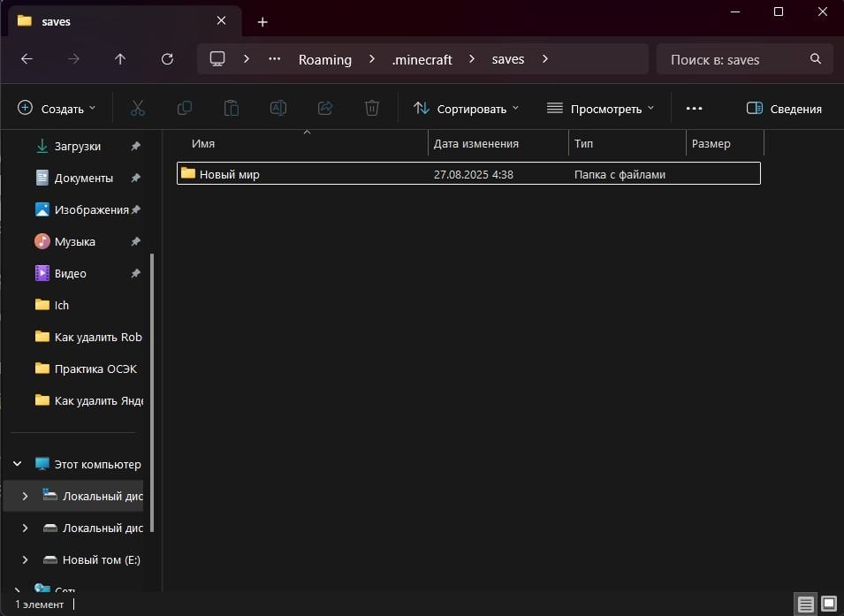
Task: Open the Сортировать dropdown
Action: 467,109
